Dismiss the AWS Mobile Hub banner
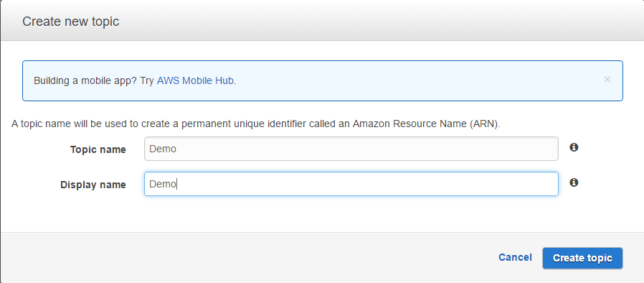The width and height of the screenshot is (644, 283). (607, 80)
